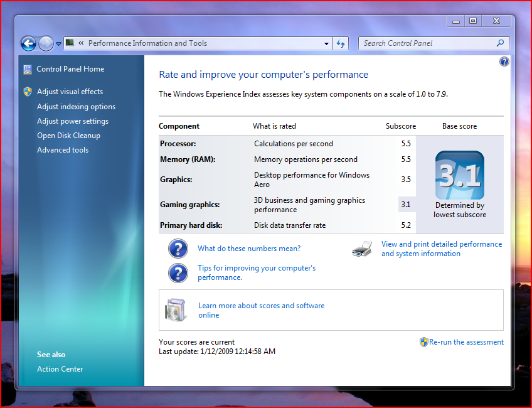Open Advanced tools
Viewport: 532px width, 408px height.
(x=63, y=150)
